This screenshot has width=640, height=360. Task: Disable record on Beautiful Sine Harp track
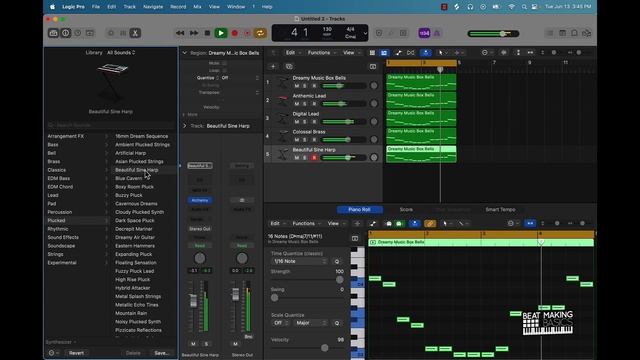pos(314,158)
